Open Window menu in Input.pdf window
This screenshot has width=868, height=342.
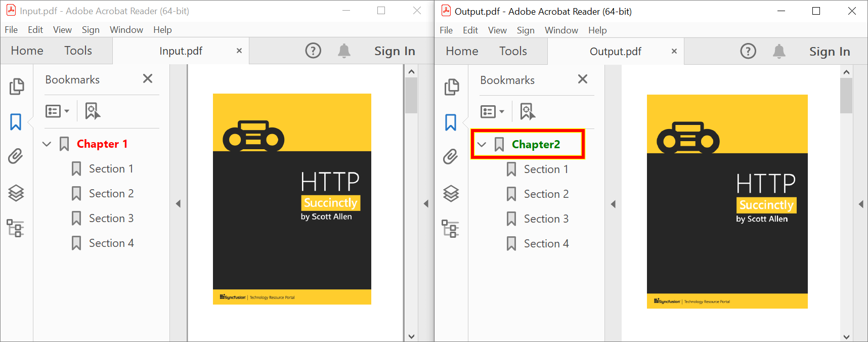tap(126, 30)
